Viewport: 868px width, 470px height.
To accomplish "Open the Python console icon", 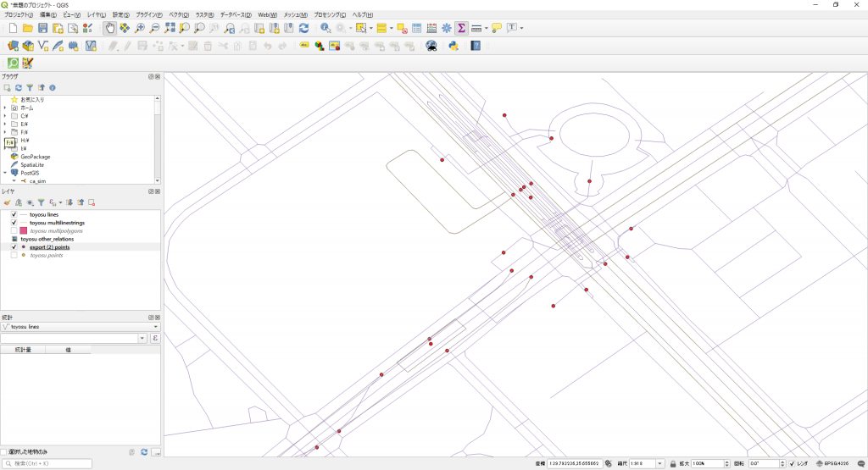I will click(x=453, y=46).
